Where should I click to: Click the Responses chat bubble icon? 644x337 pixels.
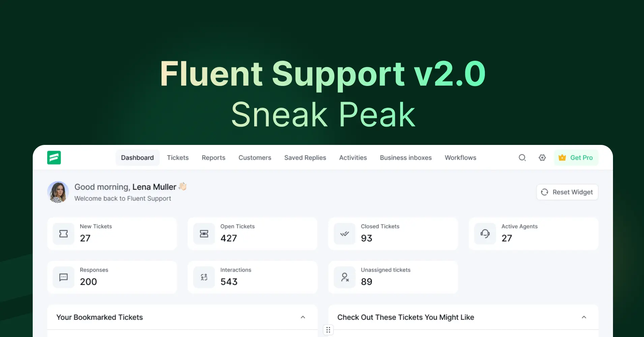pos(63,277)
